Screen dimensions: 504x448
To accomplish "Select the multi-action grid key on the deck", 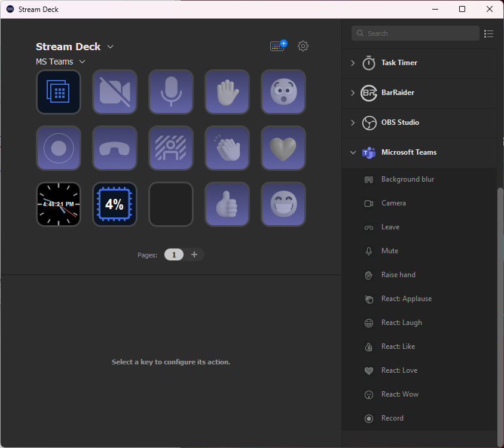I will tap(59, 92).
